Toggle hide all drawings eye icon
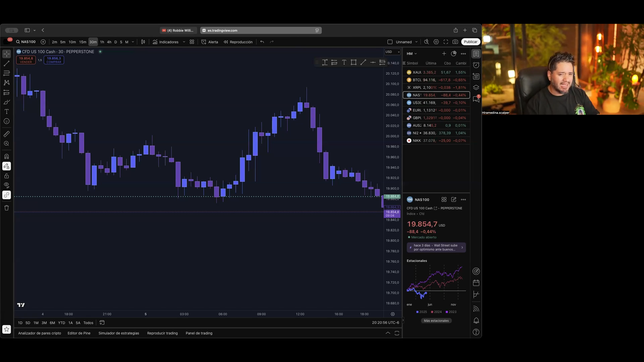 6,185
